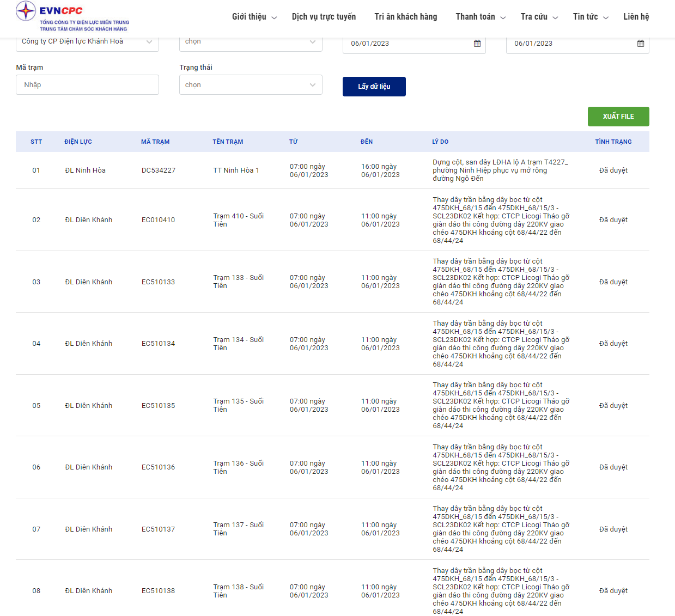Open calendar picker for end date
Viewport: 675px width, 616px height.
(x=640, y=44)
